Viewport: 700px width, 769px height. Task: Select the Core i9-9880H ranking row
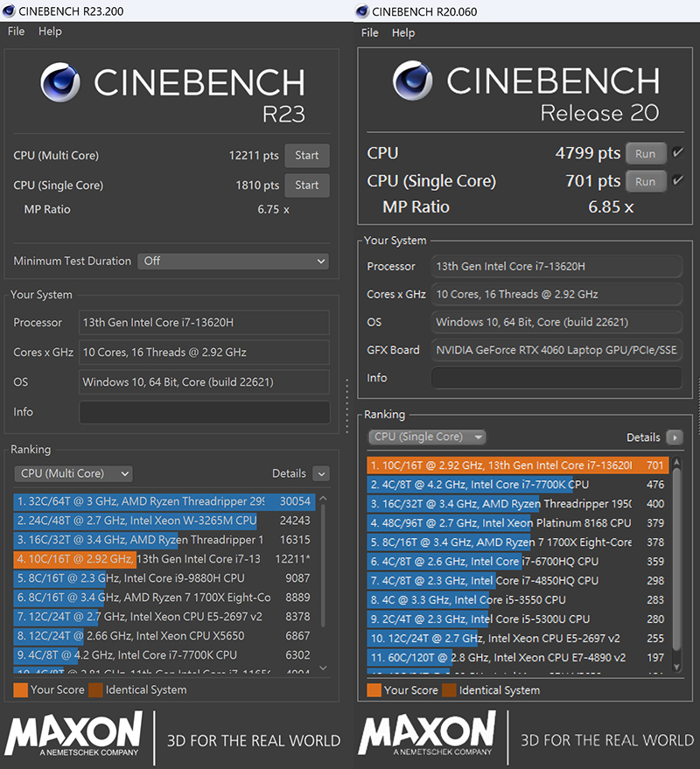pos(164,578)
